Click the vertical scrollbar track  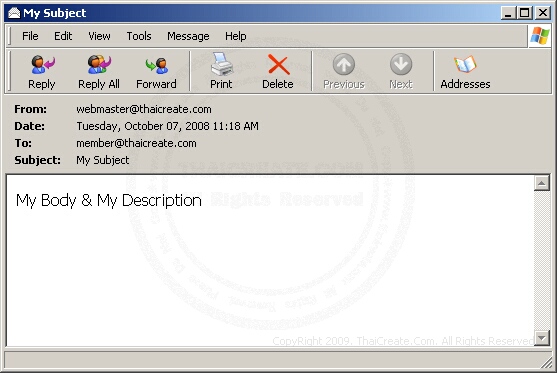click(x=542, y=260)
